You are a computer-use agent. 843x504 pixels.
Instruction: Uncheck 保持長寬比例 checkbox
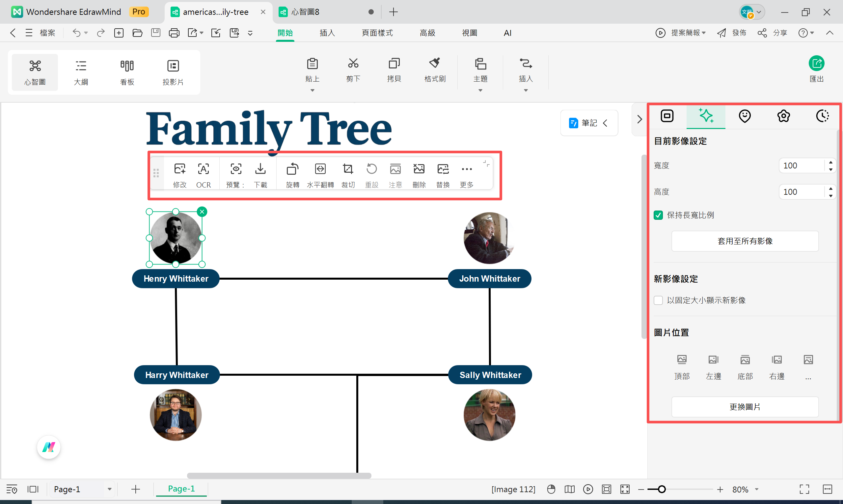[658, 215]
